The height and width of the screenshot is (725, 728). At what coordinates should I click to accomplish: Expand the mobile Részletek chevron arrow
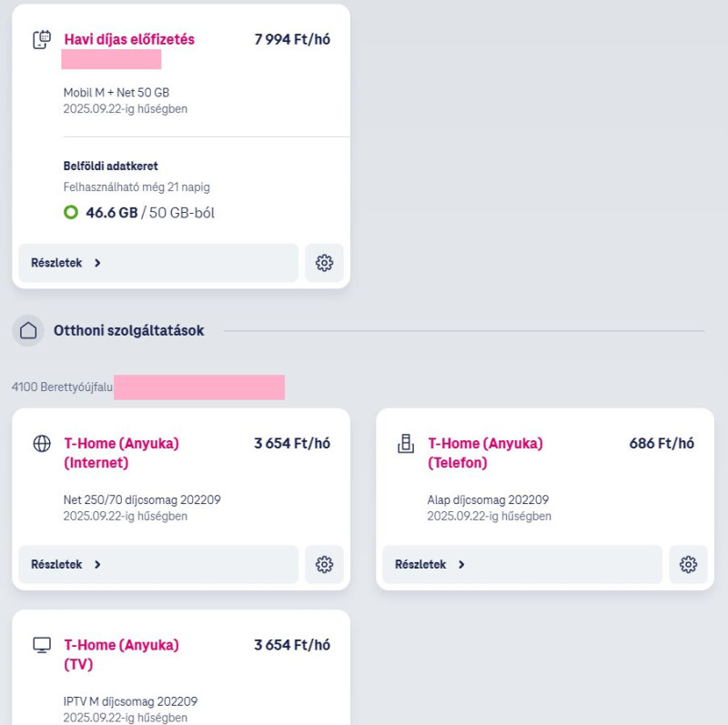point(97,263)
